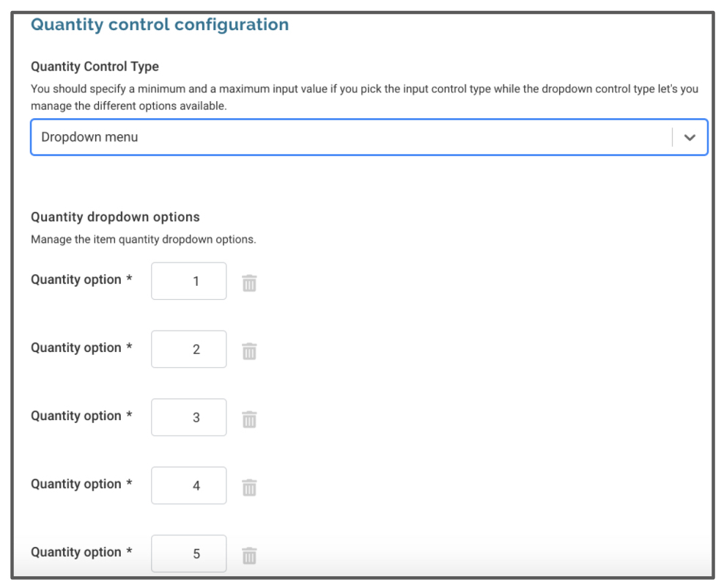
Task: Select the 'Quantity option' label beside value 5
Action: pyautogui.click(x=75, y=552)
